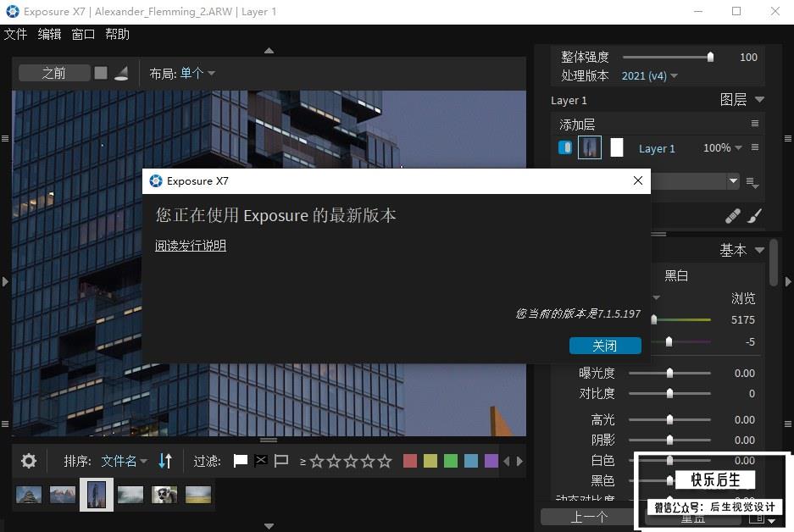Viewport: 794px width, 532px height.
Task: Expand the right panel with the side arrow
Action: point(788,281)
